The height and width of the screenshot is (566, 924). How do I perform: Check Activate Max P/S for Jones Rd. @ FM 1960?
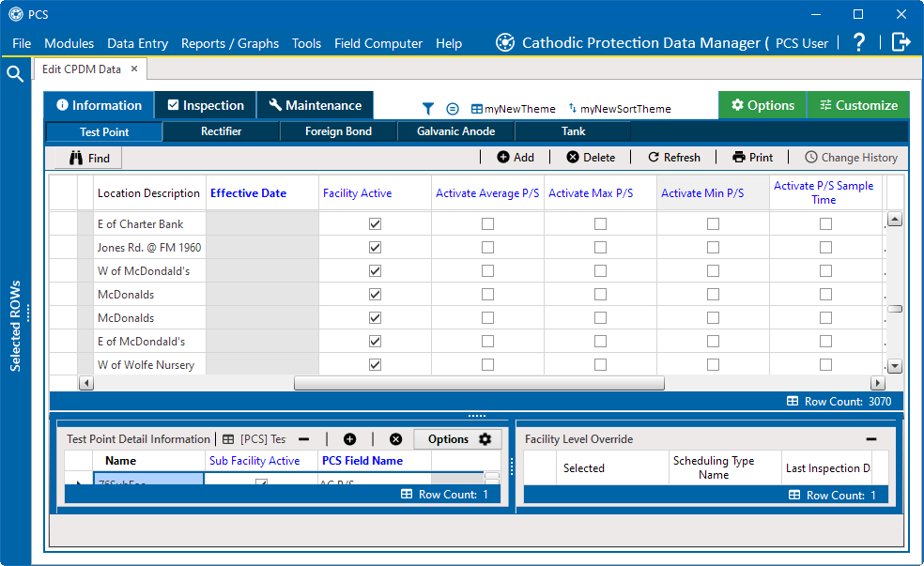coord(600,248)
